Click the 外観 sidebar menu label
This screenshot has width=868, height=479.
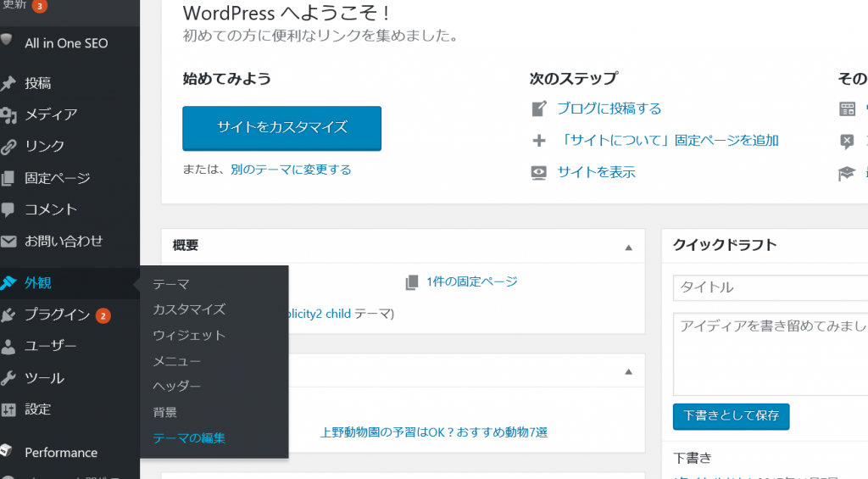[37, 283]
